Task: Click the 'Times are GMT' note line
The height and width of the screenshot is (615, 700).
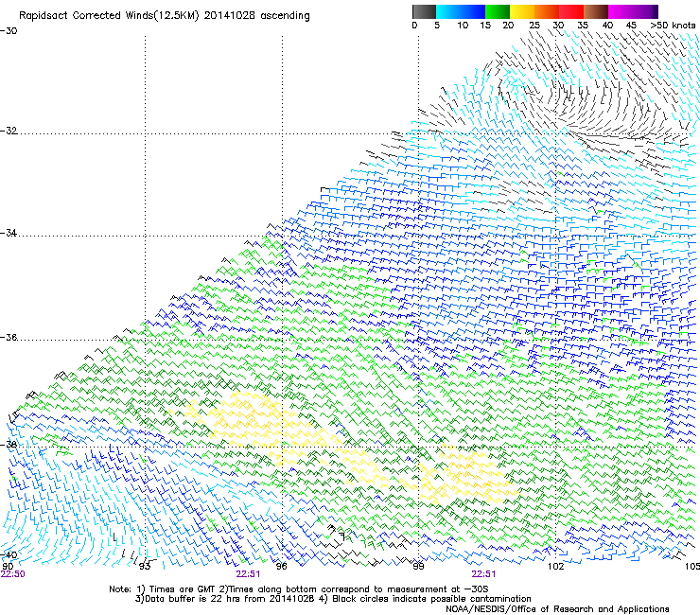Action: (299, 589)
